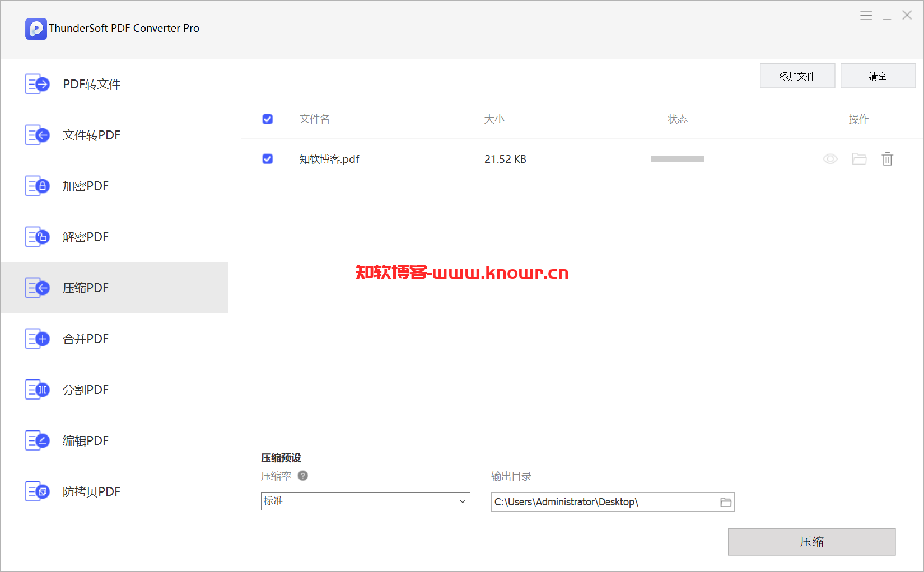924x572 pixels.
Task: Click the 操作 column header
Action: click(x=859, y=119)
